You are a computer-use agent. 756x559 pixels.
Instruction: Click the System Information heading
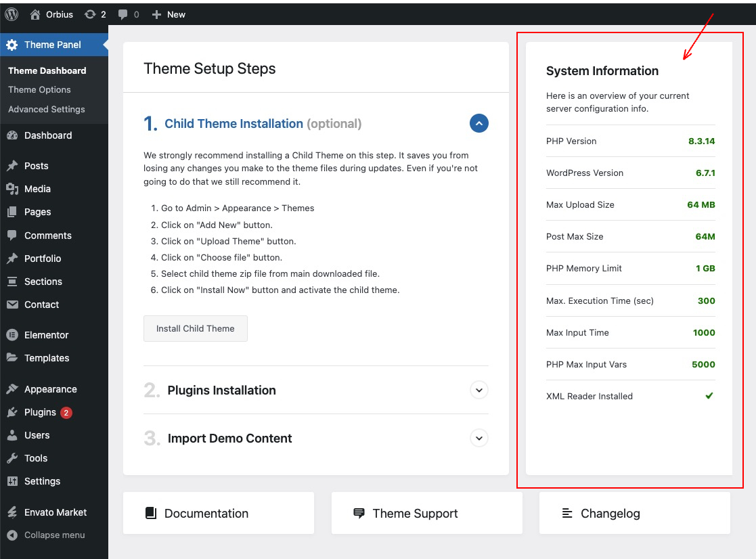602,71
